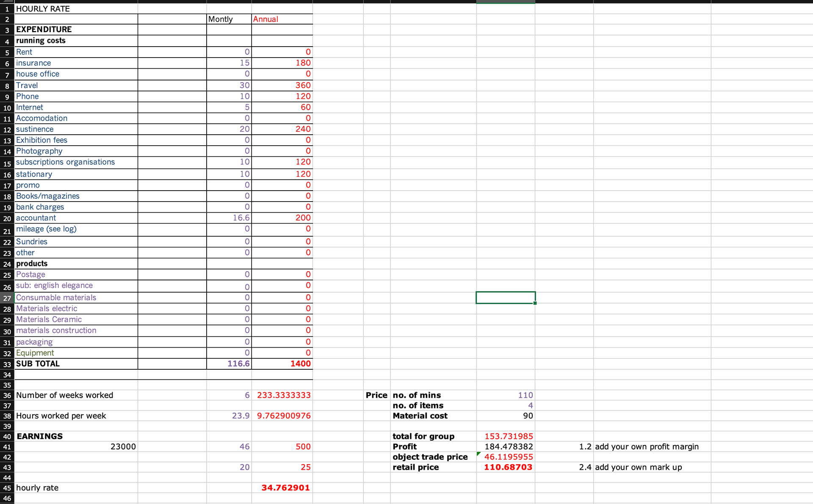This screenshot has height=504, width=813.
Task: Select hourly rate result 34.762901
Action: click(x=282, y=488)
